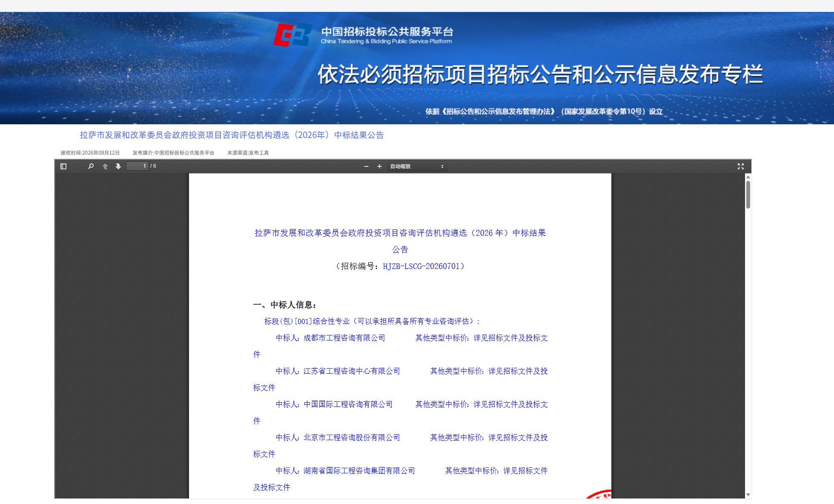Open the 中标结果公告 page title link
Viewport: 834px width, 504px height.
(x=232, y=135)
